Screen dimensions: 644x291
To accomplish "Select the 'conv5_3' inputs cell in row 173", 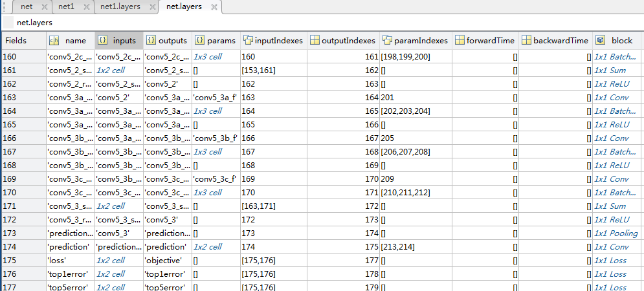I will (x=119, y=233).
